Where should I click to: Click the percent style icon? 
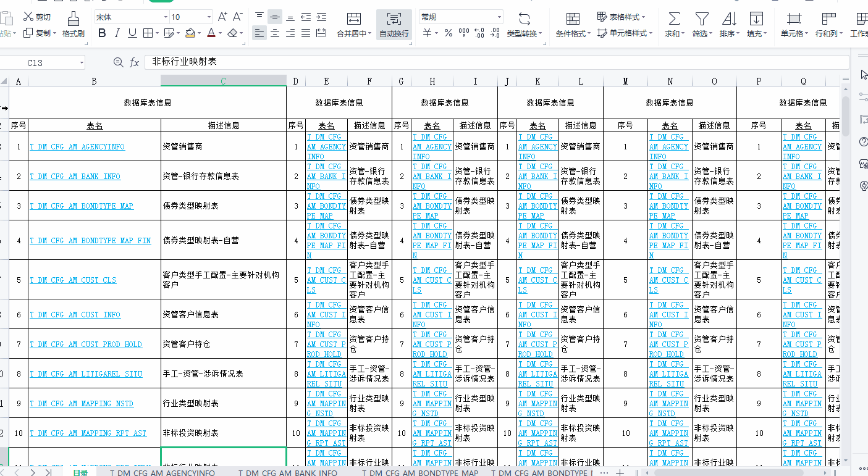pyautogui.click(x=449, y=33)
